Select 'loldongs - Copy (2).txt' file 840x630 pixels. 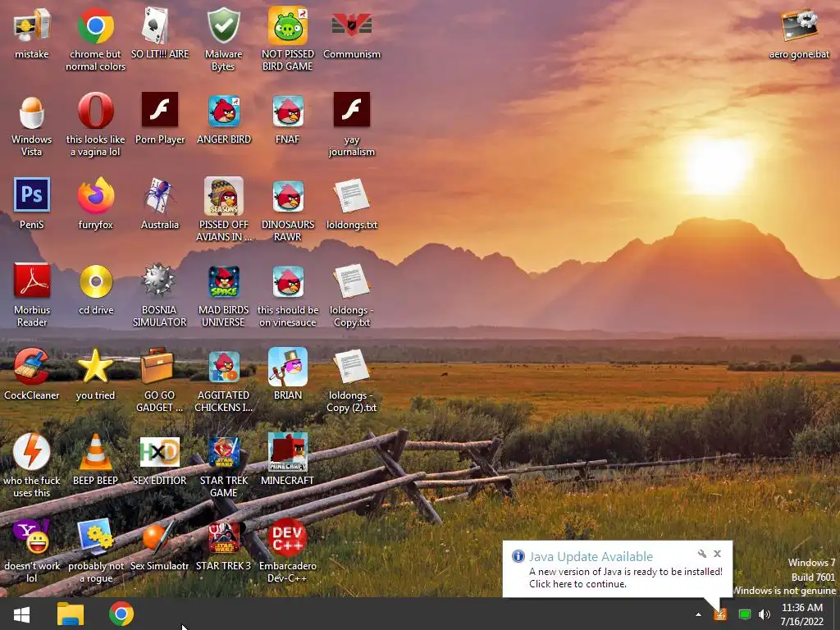(351, 367)
